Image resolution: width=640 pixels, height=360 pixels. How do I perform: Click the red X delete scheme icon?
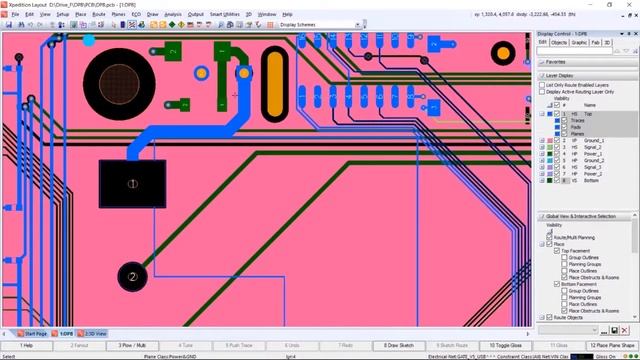coord(624,330)
